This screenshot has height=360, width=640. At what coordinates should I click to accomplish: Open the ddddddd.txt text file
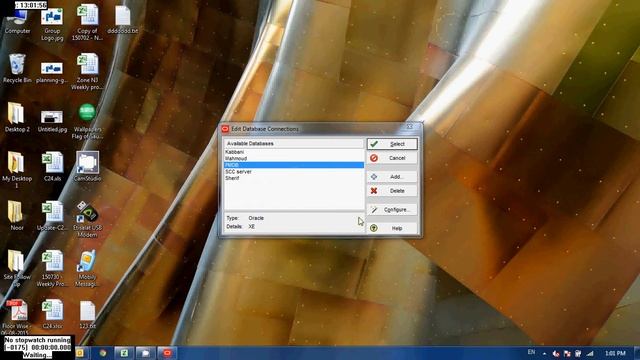click(122, 20)
